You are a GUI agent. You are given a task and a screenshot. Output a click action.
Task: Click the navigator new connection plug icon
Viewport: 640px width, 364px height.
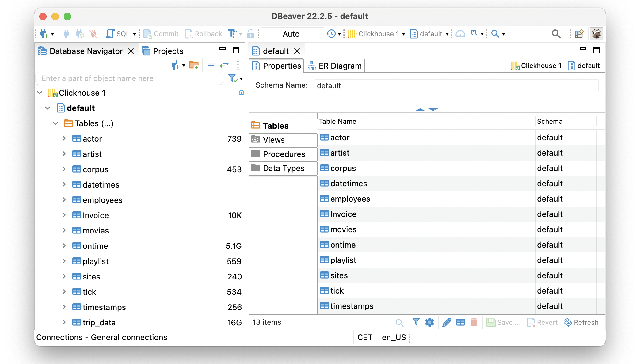coord(175,65)
